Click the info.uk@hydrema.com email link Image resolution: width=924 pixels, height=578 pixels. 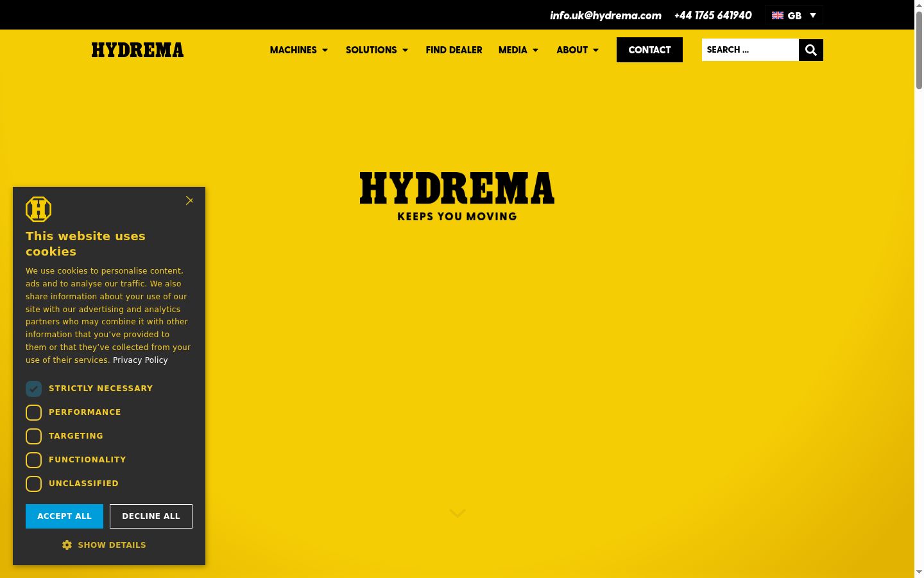(x=605, y=15)
